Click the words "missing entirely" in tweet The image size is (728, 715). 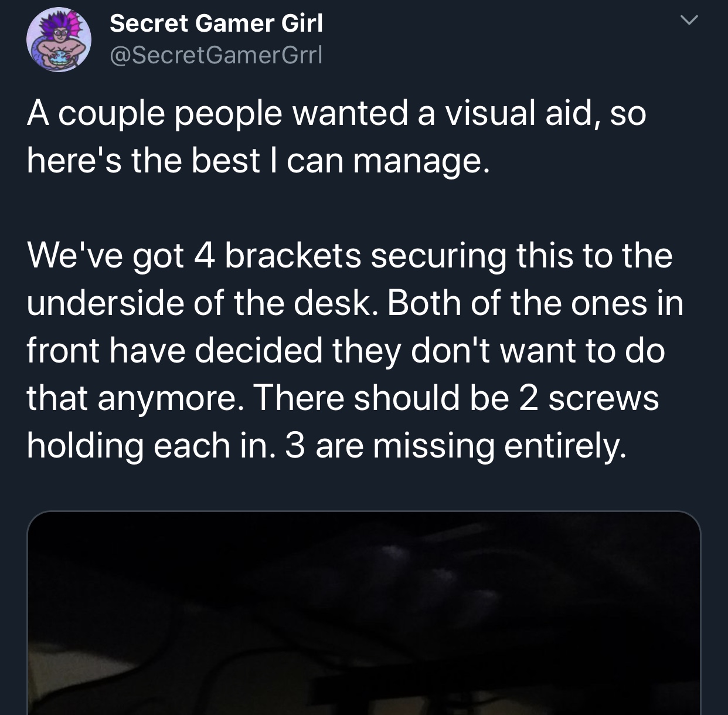pyautogui.click(x=500, y=446)
